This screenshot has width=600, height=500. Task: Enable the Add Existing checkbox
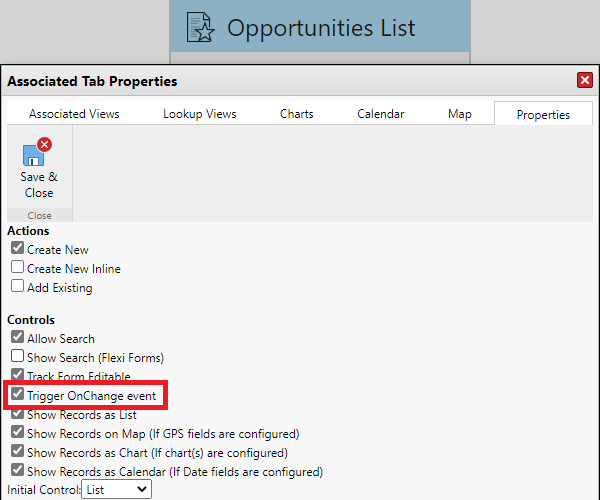point(17,287)
